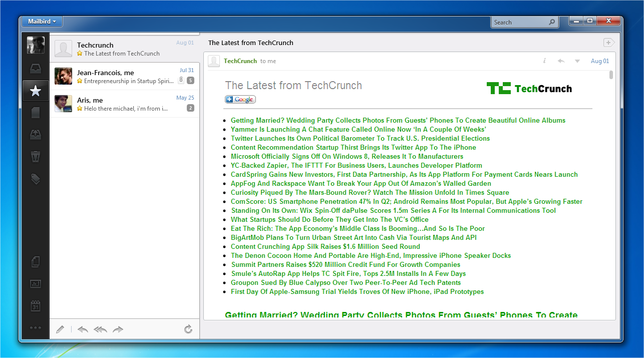Open Twitter Political Barometer article link

click(360, 138)
